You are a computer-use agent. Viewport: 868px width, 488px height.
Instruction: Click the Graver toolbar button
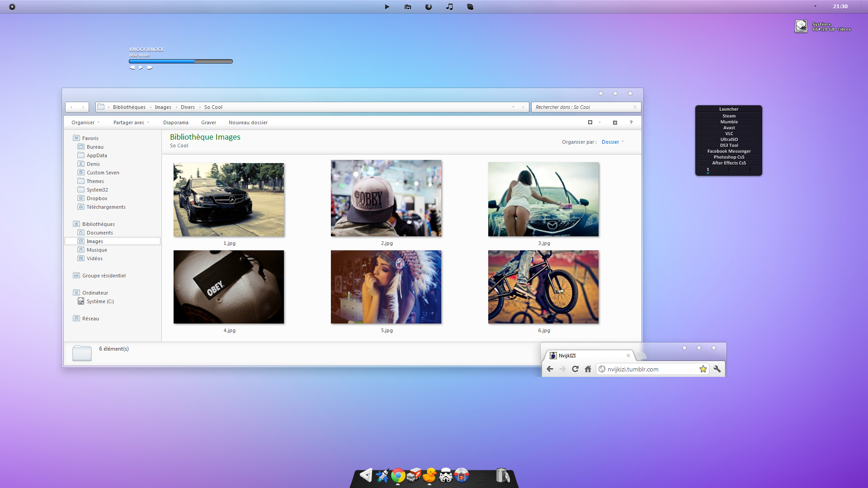(x=208, y=122)
